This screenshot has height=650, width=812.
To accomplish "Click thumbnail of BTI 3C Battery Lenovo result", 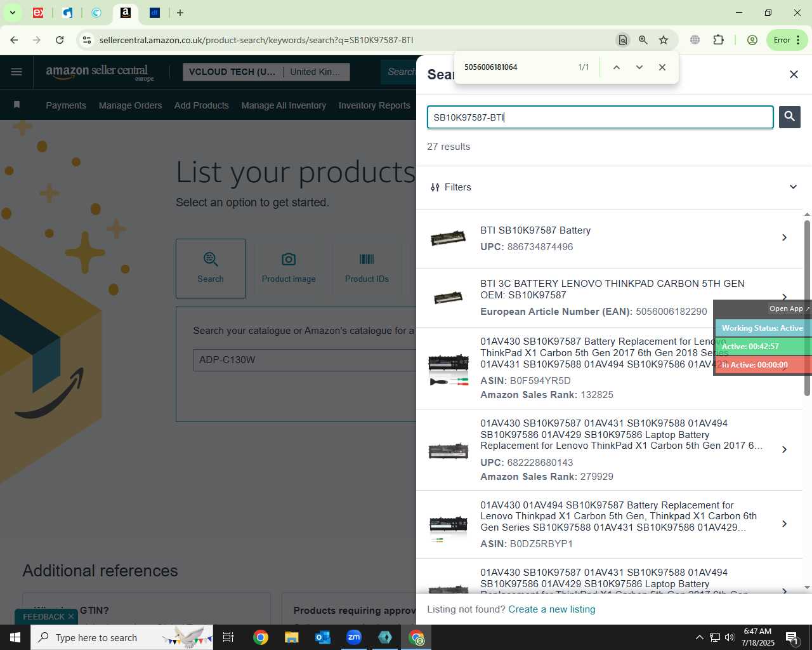I will [448, 297].
